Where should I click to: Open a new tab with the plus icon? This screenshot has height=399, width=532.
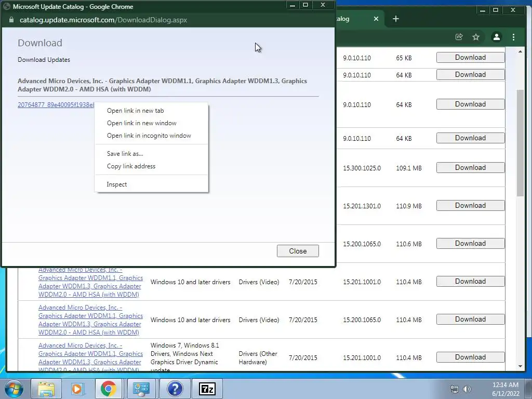pyautogui.click(x=395, y=19)
